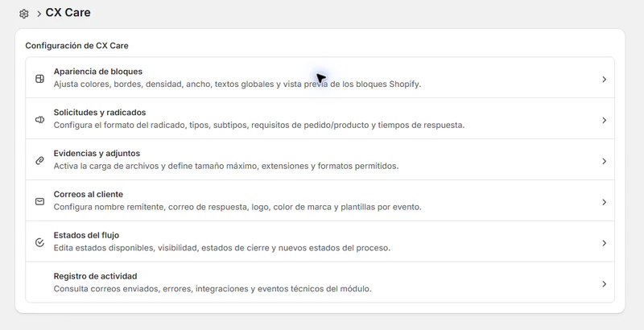Expand Solicitudes y radicados via its right chevron

(x=605, y=120)
